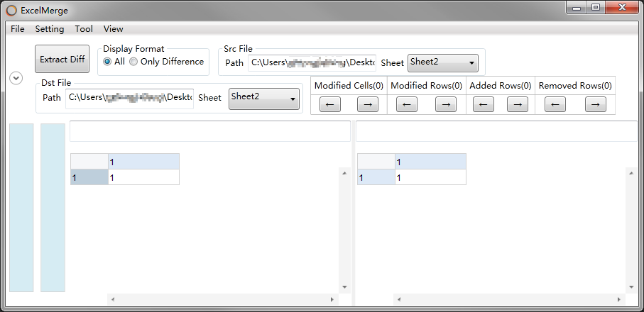The image size is (644, 312).
Task: Select the data cell in left grid
Action: click(143, 177)
